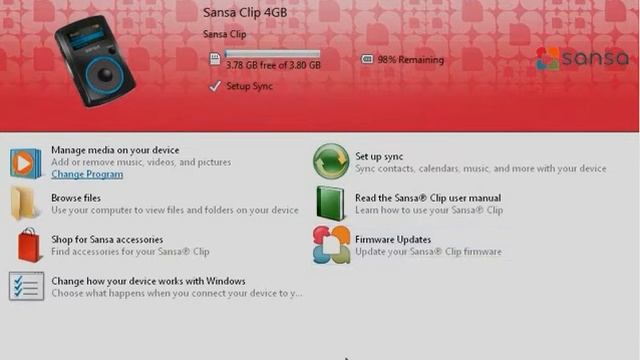The image size is (640, 360).
Task: Select Manage media on your device
Action: click(x=115, y=150)
